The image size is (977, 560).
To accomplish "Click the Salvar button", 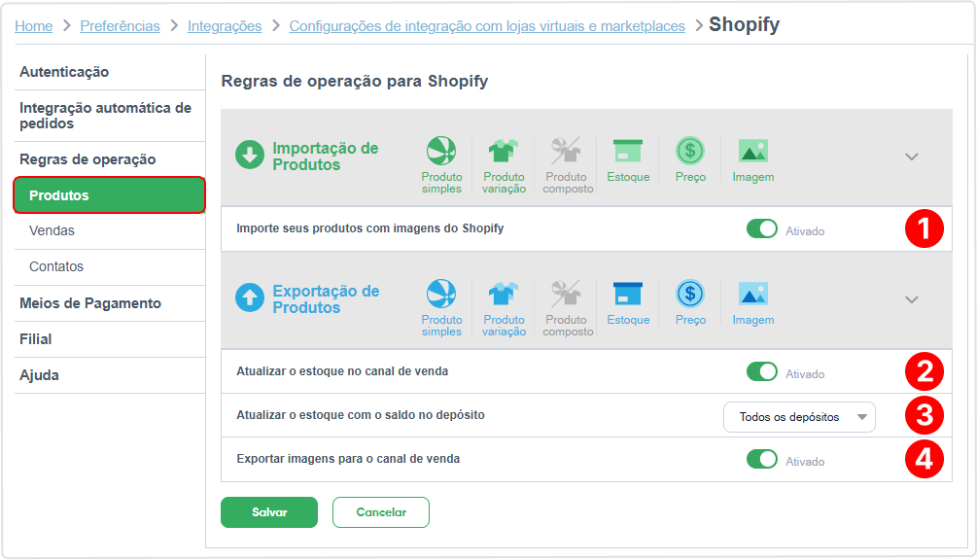I will point(269,512).
